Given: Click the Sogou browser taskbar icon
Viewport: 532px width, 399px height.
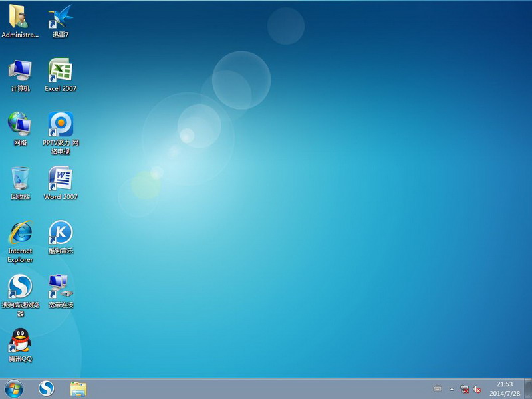Looking at the screenshot, I should [46, 389].
